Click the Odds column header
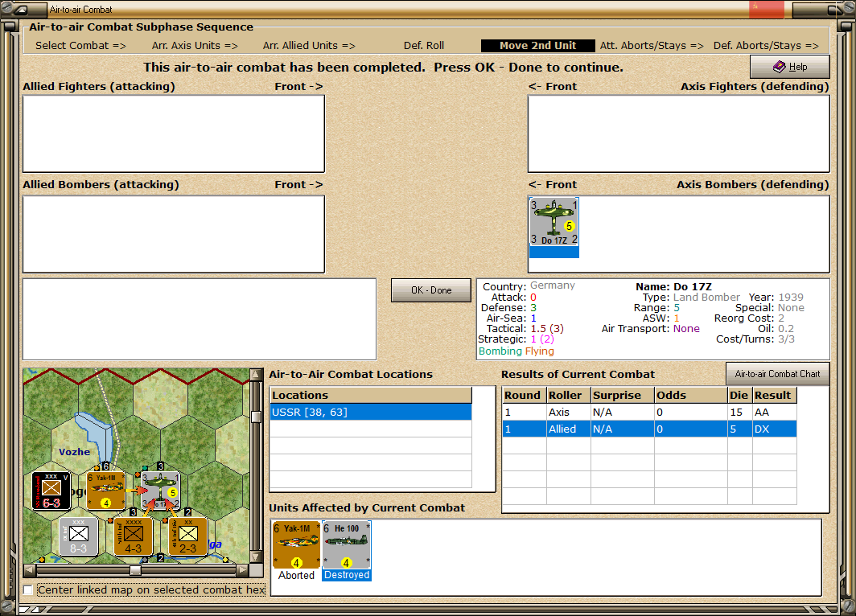Screen dimensions: 856x616 [x=691, y=395]
